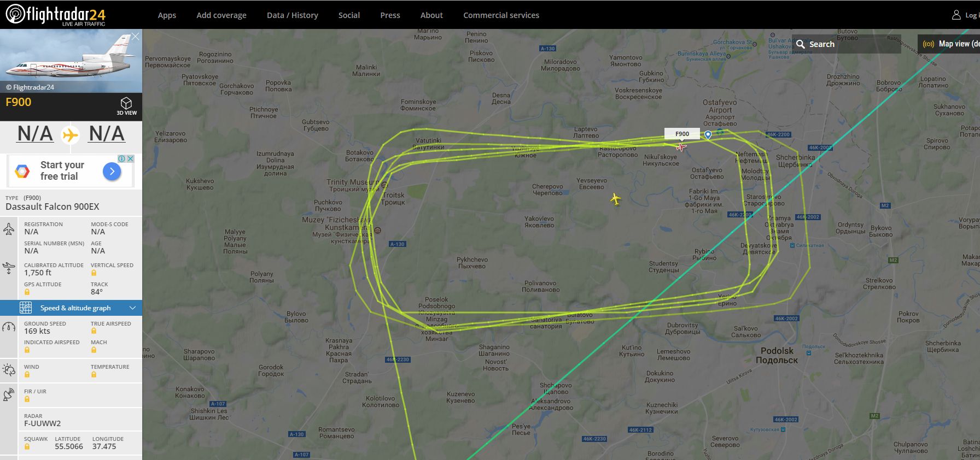980x460 pixels.
Task: Click the Flightradar24 logo
Action: point(56,14)
